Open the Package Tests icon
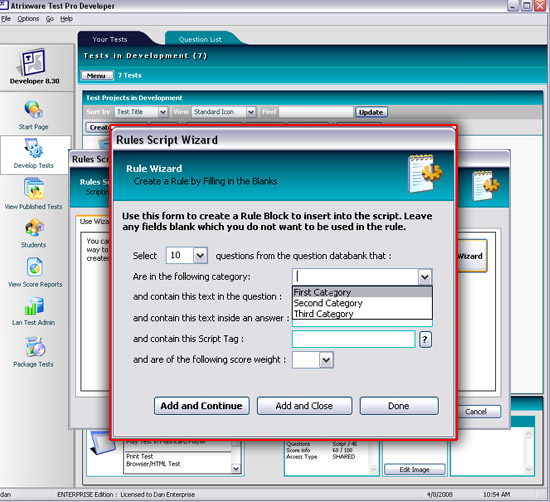550x502 pixels. click(x=35, y=347)
